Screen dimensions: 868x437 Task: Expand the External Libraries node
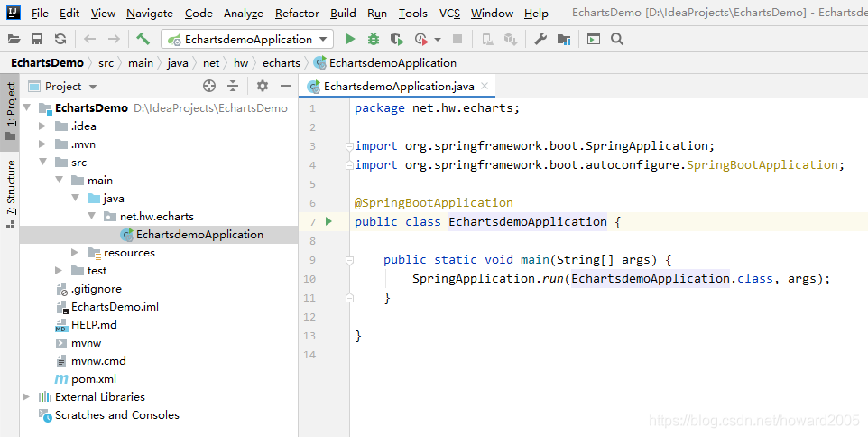pyautogui.click(x=26, y=397)
